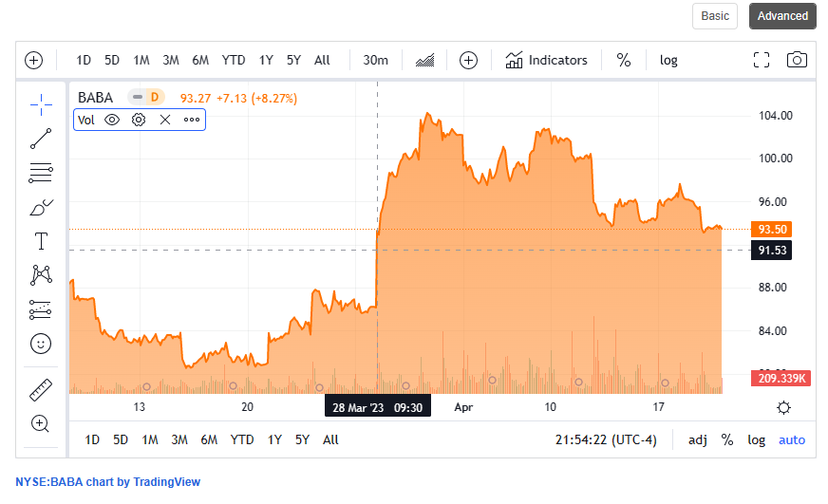Select the trend line drawing tool
The width and height of the screenshot is (828, 504).
pos(41,139)
